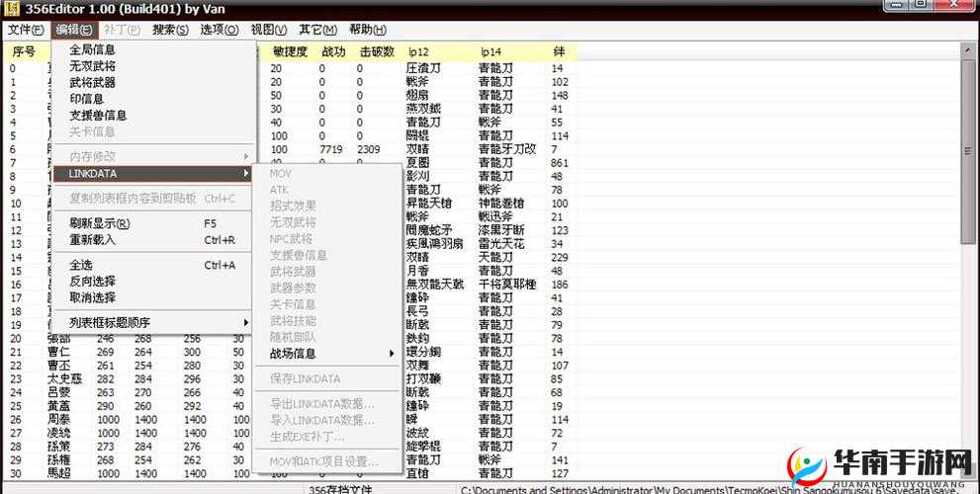This screenshot has width=980, height=494.
Task: Click weapon cell 青龍牙刀改
Action: point(507,150)
